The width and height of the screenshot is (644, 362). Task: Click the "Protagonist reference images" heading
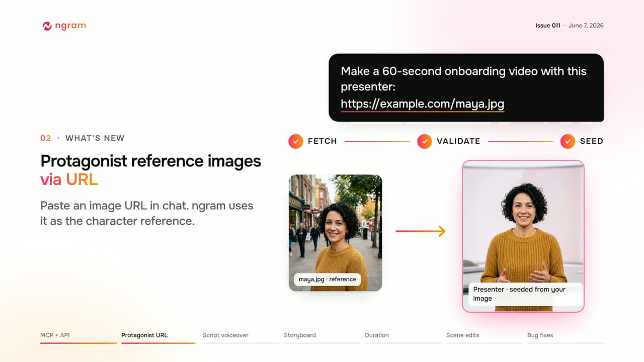point(151,161)
